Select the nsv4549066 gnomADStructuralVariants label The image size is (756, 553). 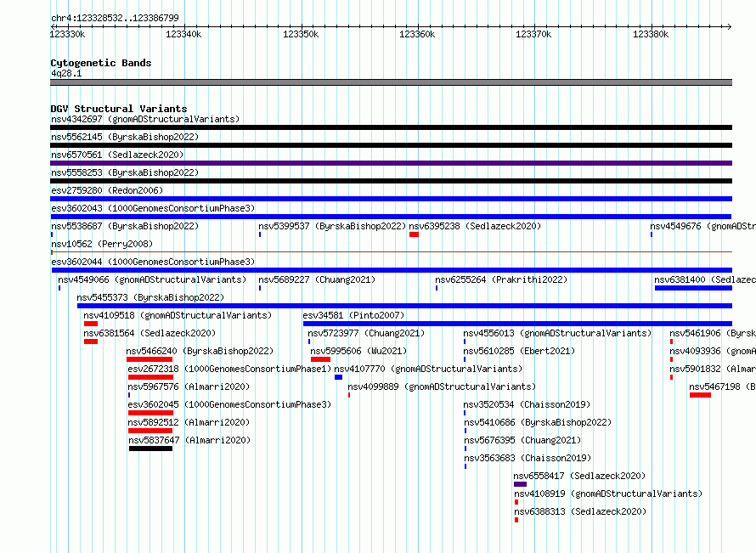coord(152,279)
